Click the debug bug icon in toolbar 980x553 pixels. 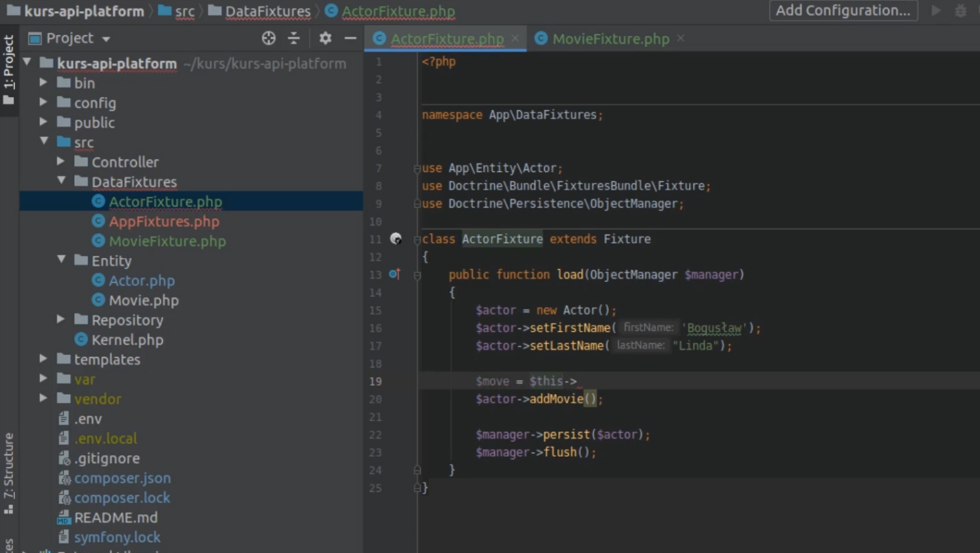960,11
